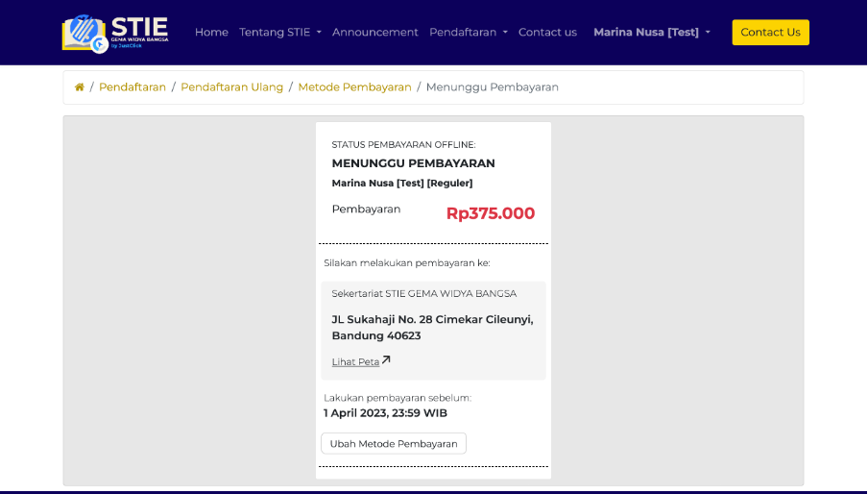Open the Announcement page from the navbar

pos(375,33)
